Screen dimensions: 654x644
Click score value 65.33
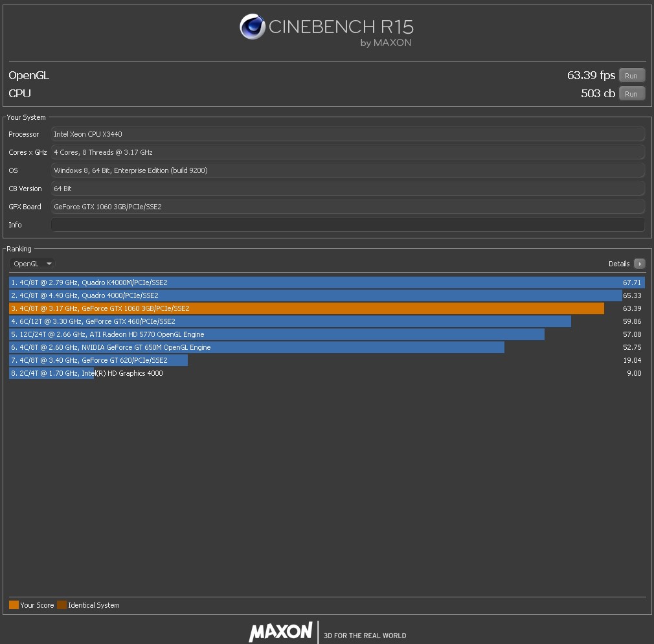(x=632, y=295)
